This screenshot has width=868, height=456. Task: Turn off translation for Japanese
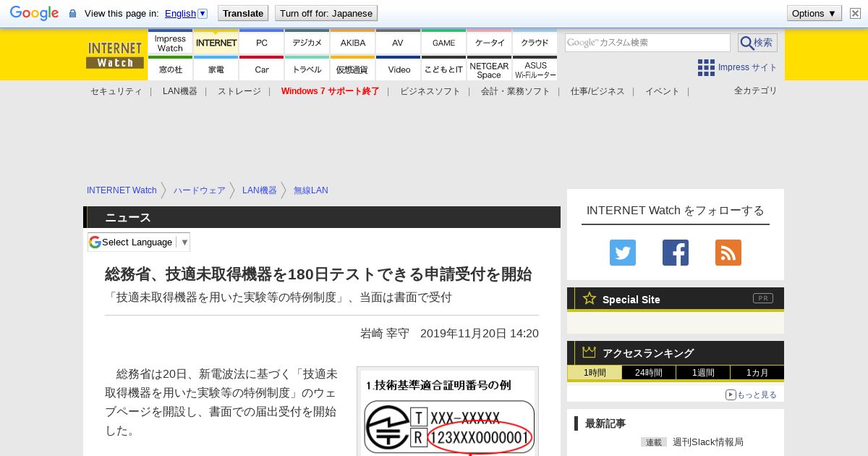(x=326, y=13)
